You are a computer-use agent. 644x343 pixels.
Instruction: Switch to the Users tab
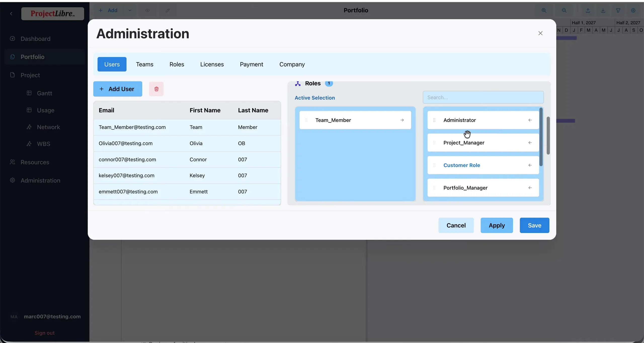[112, 64]
